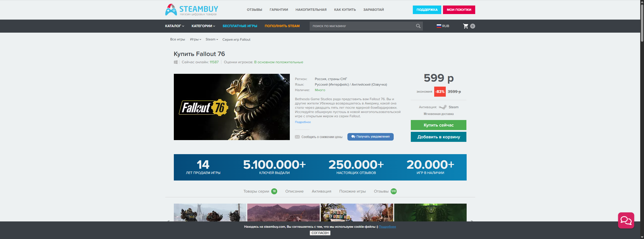This screenshot has width=644, height=239.
Task: Click the Windows platform icon
Action: pos(176,62)
